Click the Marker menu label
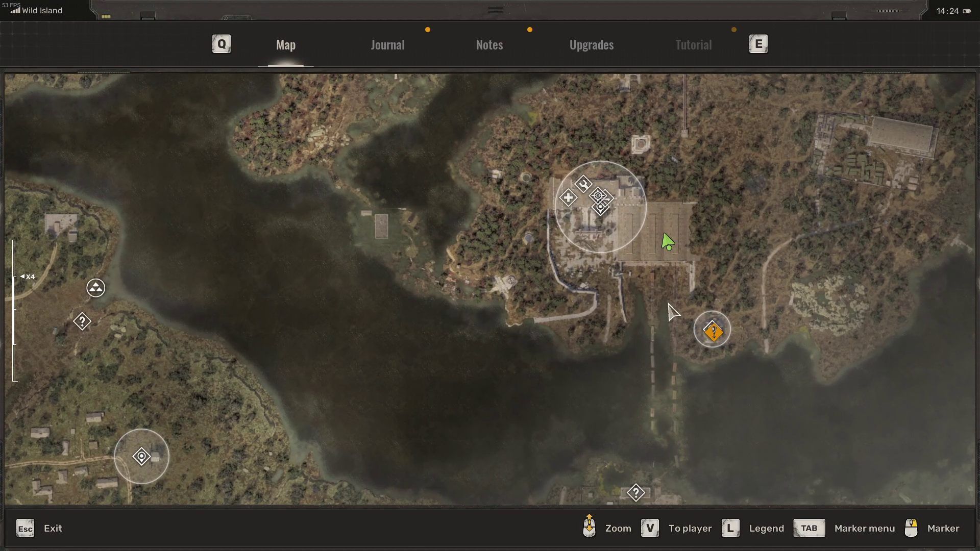 coord(865,529)
